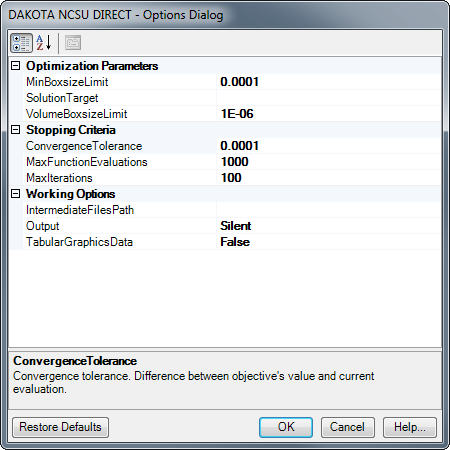The image size is (450, 450).
Task: Open the Output option set to Silent
Action: (x=329, y=226)
